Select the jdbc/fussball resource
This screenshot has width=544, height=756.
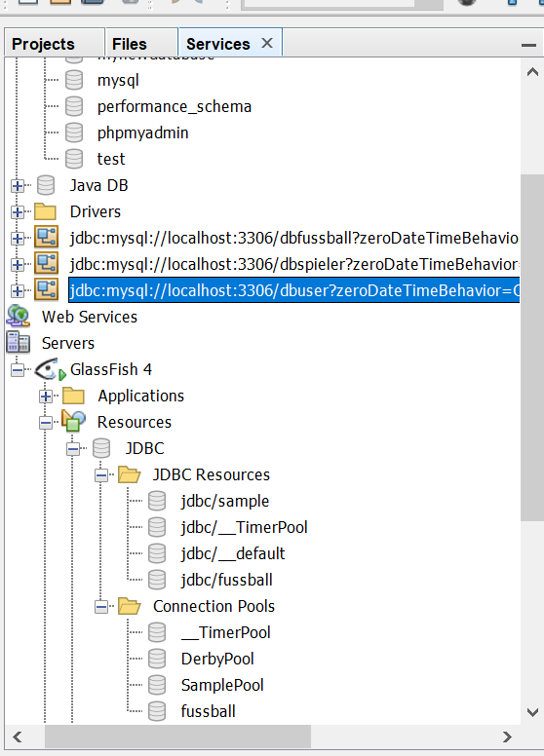(226, 580)
